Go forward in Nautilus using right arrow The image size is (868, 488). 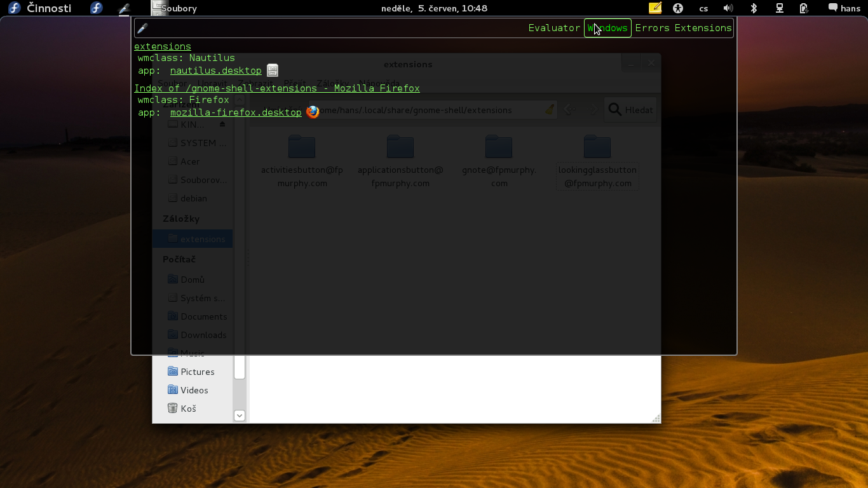point(593,110)
